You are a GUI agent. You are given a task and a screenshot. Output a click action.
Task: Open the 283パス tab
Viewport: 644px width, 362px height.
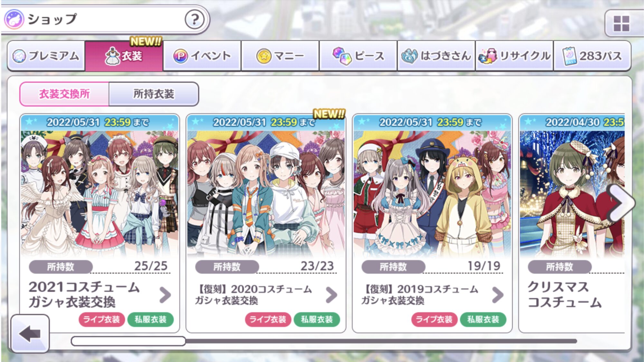coord(592,56)
